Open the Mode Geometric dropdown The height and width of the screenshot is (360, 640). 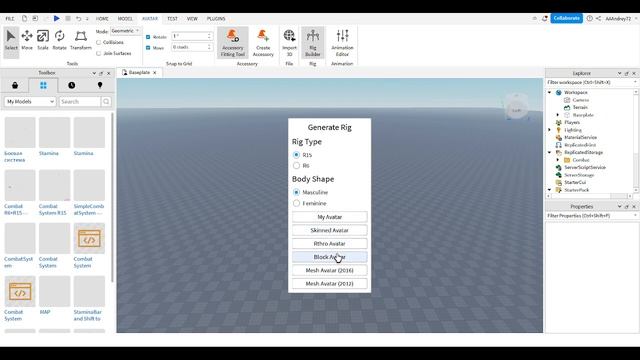coord(125,31)
